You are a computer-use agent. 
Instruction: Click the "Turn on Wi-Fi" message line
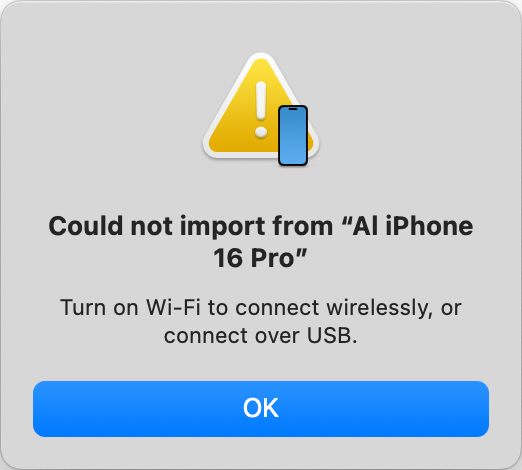point(261,307)
